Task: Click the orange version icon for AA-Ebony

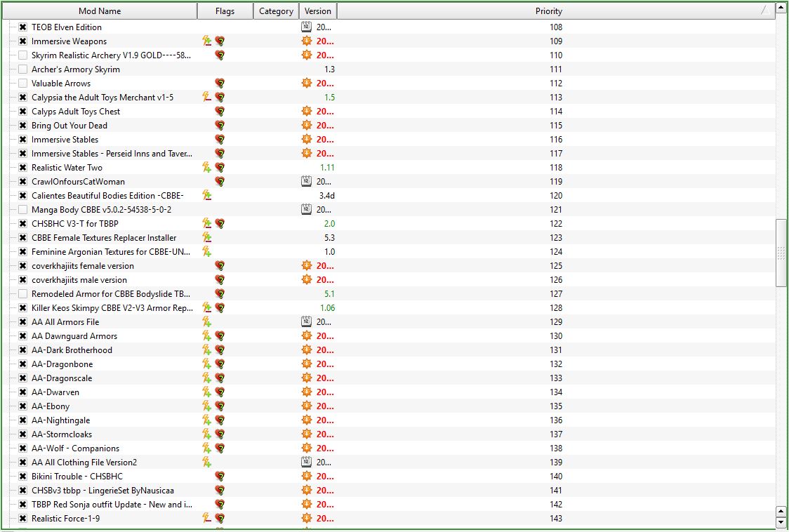Action: [x=306, y=406]
